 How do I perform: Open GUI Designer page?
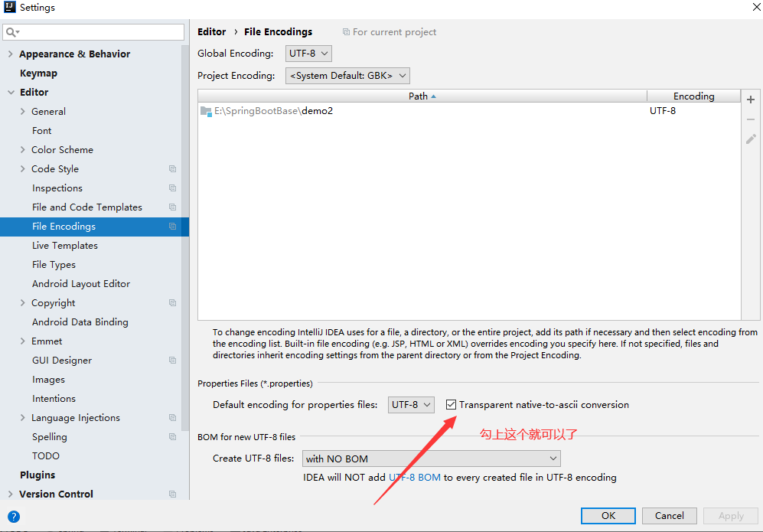click(62, 361)
